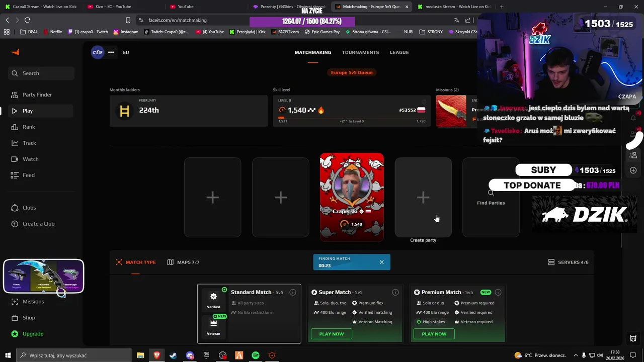Click the FACEIT orange logo icon

pyautogui.click(x=15, y=52)
